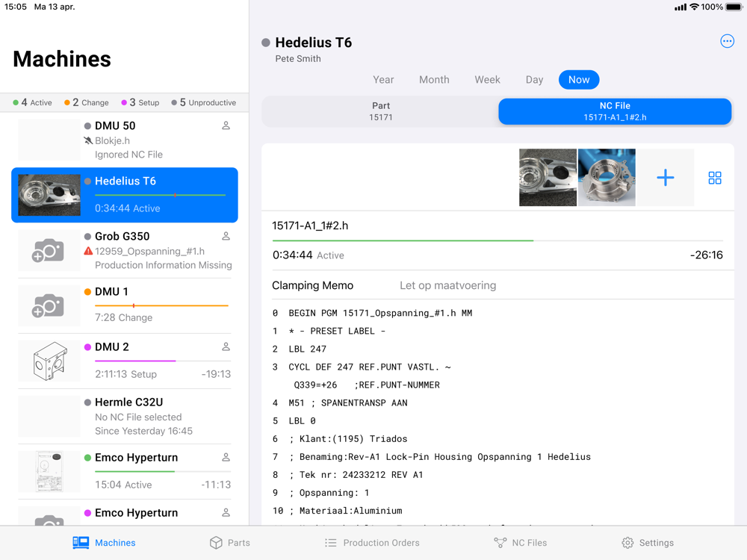Open Emco Hyperturn drawing sheet thumbnail
747x560 pixels.
click(49, 471)
